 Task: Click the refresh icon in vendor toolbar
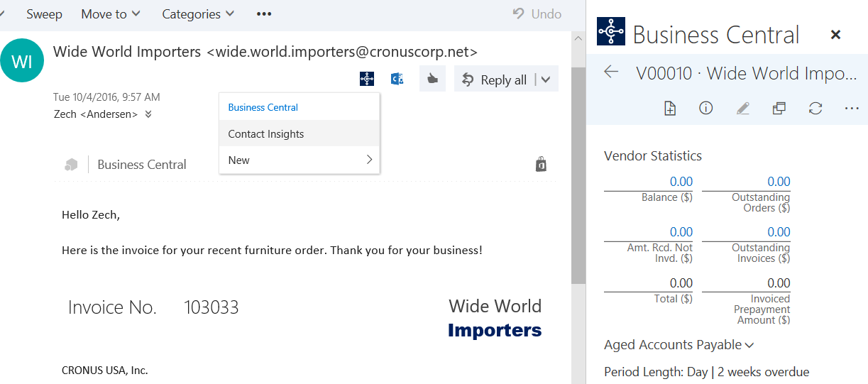[x=815, y=109]
